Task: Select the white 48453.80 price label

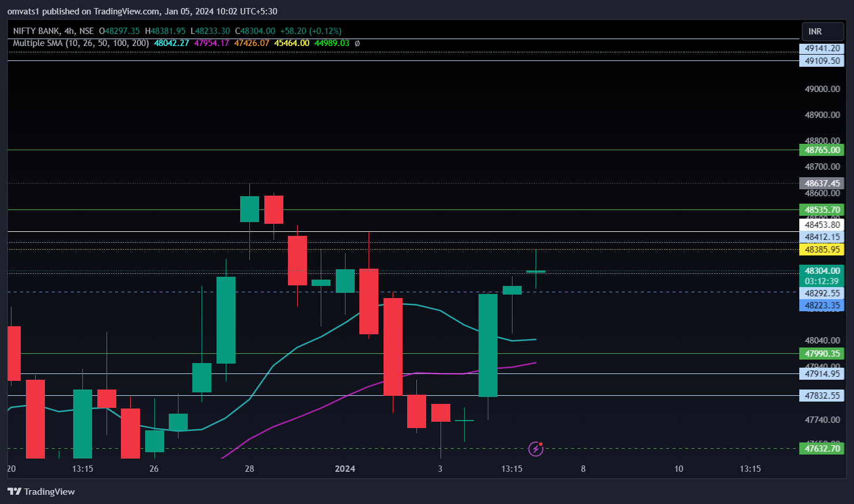Action: [822, 225]
